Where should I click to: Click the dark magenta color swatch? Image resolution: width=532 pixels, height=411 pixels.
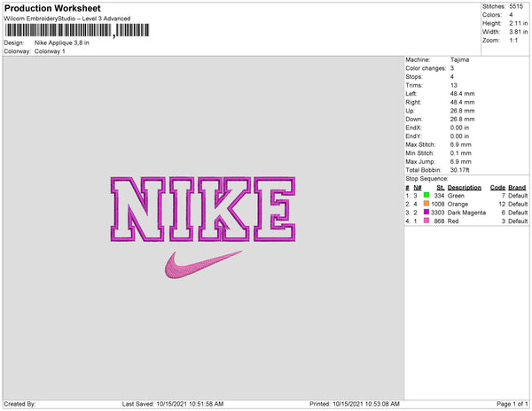tap(426, 212)
